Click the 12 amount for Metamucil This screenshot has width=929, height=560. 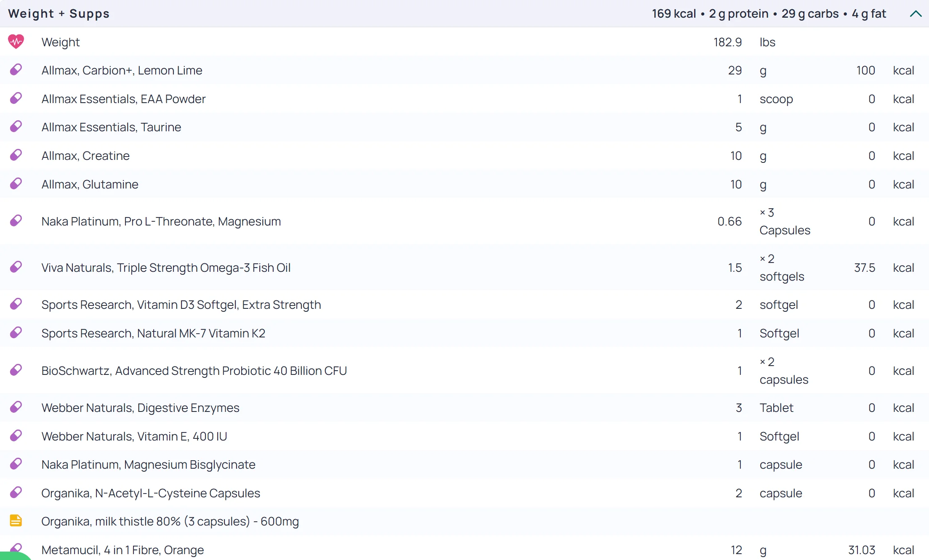tap(736, 550)
